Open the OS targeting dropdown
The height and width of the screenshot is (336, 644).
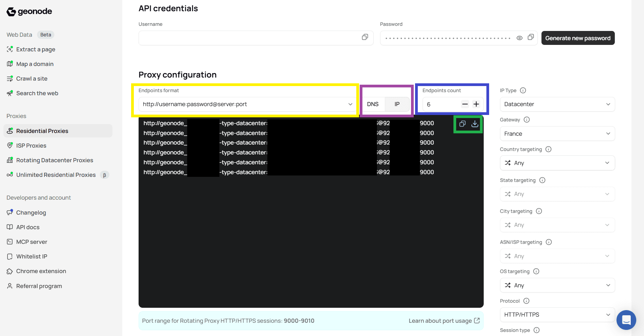[x=557, y=285]
